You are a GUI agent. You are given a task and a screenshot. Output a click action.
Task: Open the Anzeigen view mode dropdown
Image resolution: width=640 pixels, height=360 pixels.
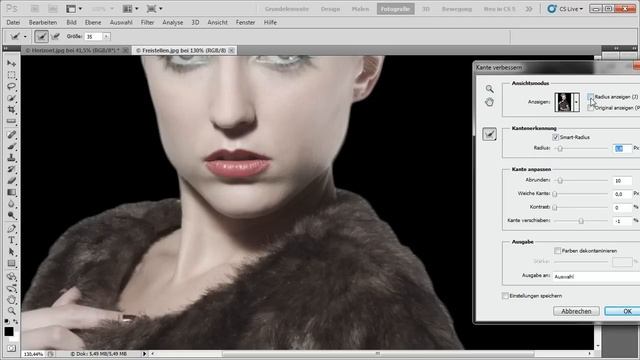click(x=576, y=102)
